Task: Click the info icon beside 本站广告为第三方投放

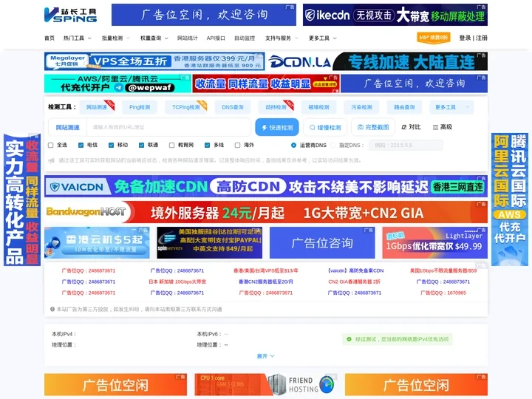Action: click(52, 309)
